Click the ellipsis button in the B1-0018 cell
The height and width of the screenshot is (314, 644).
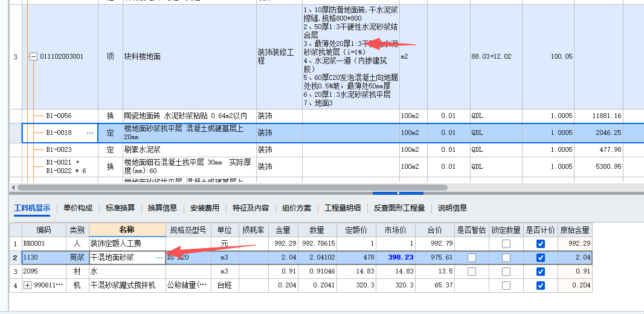[x=90, y=132]
